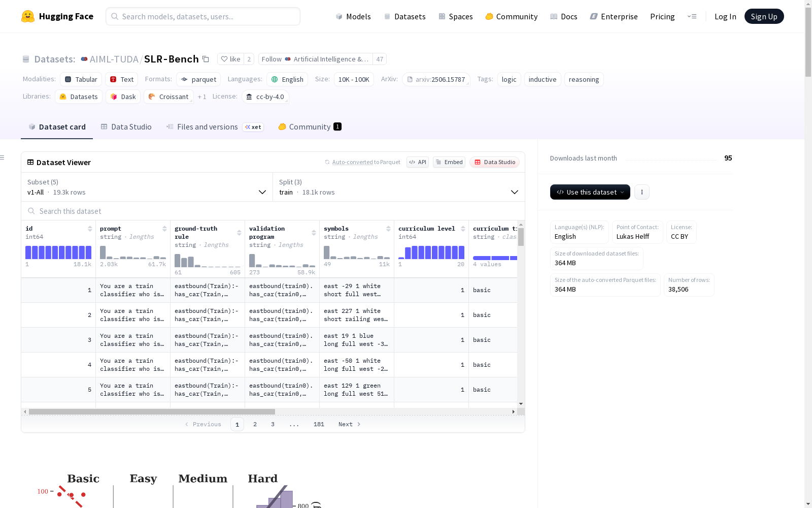The image size is (812, 508).
Task: Sort the ground-truth rule column
Action: click(239, 233)
